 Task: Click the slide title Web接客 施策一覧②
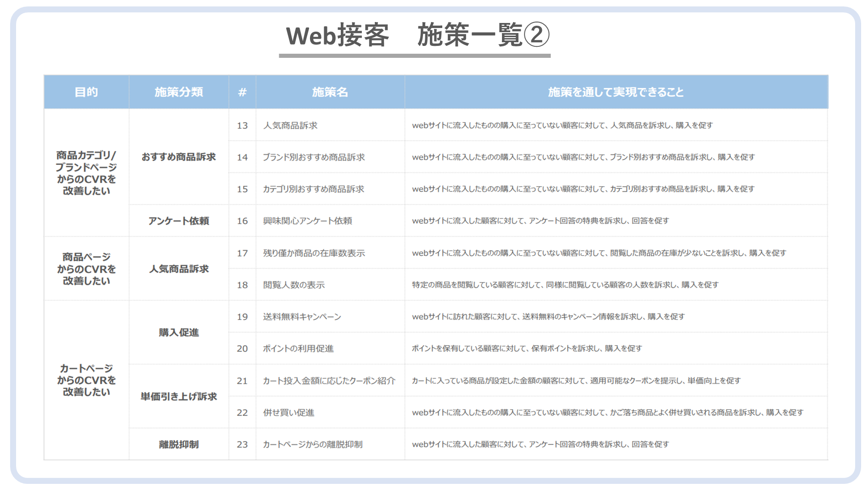pos(417,35)
